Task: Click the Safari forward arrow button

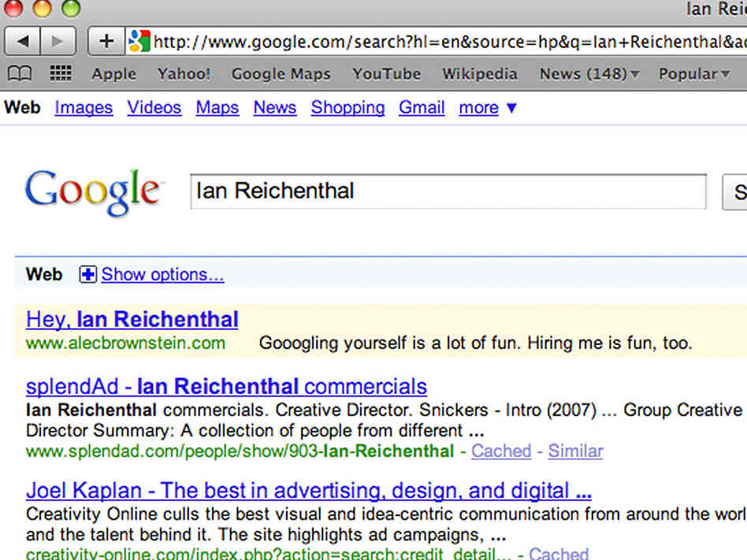Action: click(x=58, y=41)
